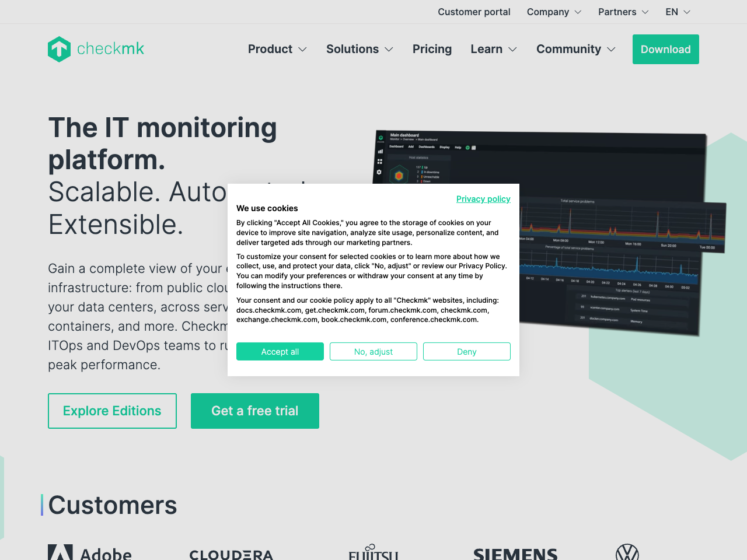Click the Fujitsu customer logo
The width and height of the screenshot is (747, 560).
click(x=373, y=552)
